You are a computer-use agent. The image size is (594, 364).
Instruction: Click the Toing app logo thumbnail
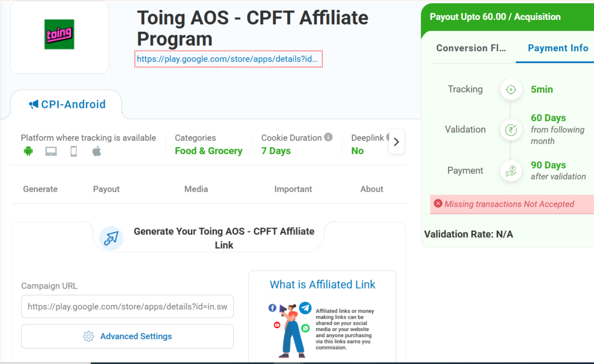pos(59,35)
